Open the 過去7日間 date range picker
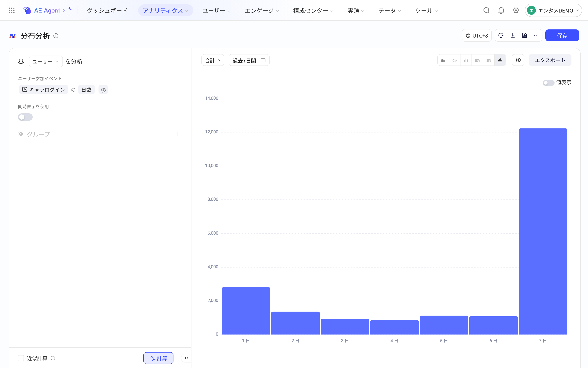Viewport: 588px width, 368px height. (x=249, y=60)
